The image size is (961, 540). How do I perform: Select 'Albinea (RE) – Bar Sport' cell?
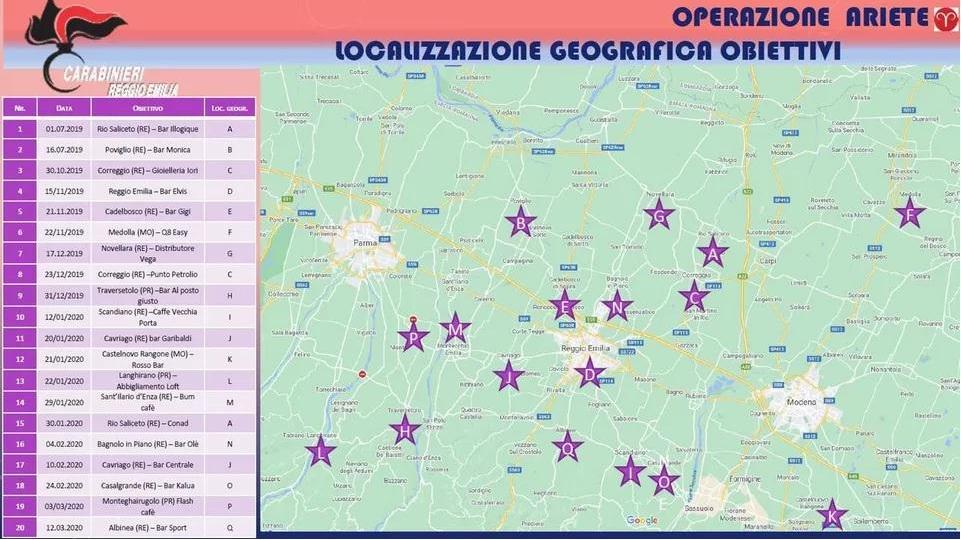point(148,528)
